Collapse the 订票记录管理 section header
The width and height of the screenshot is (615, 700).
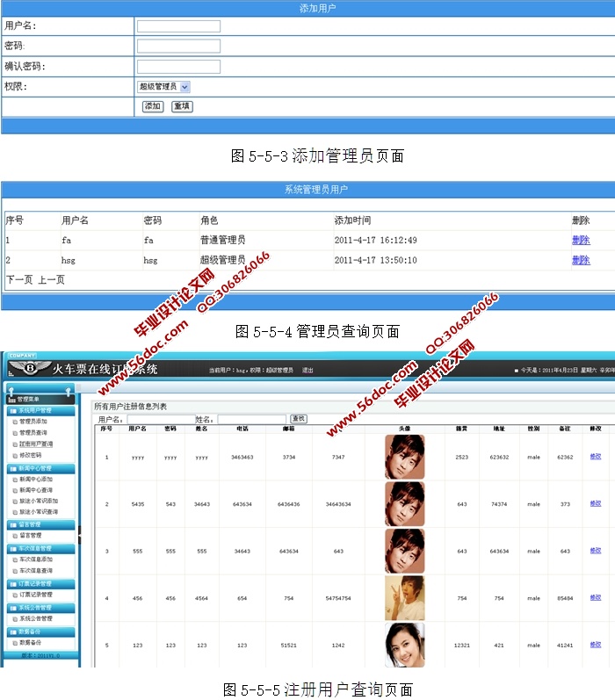40,583
